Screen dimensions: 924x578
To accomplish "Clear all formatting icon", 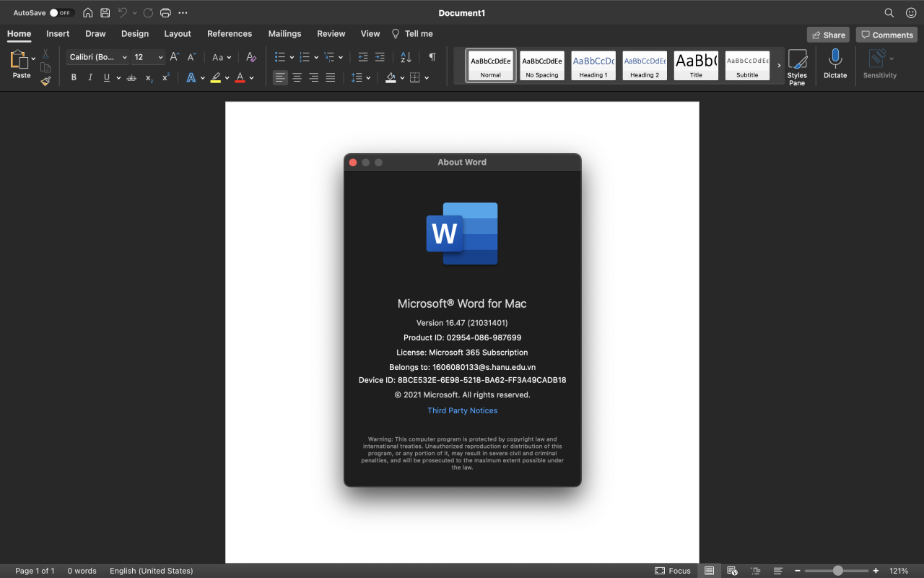I will coord(251,57).
